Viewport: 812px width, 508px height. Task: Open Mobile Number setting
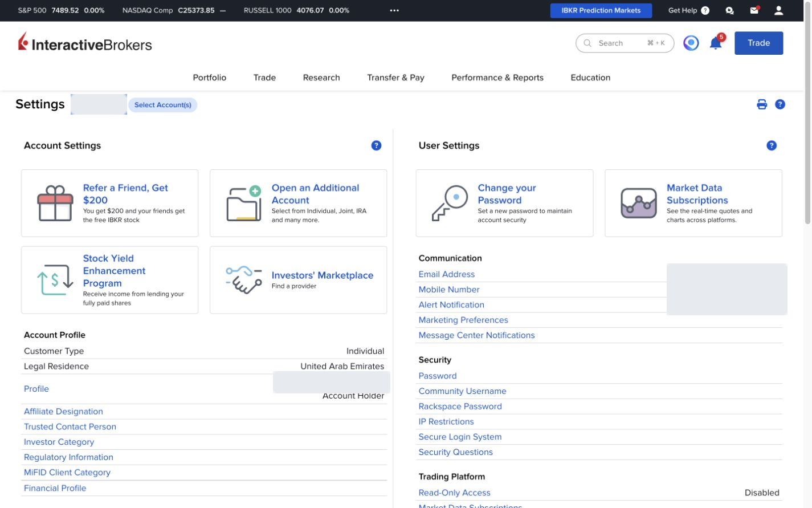click(449, 290)
